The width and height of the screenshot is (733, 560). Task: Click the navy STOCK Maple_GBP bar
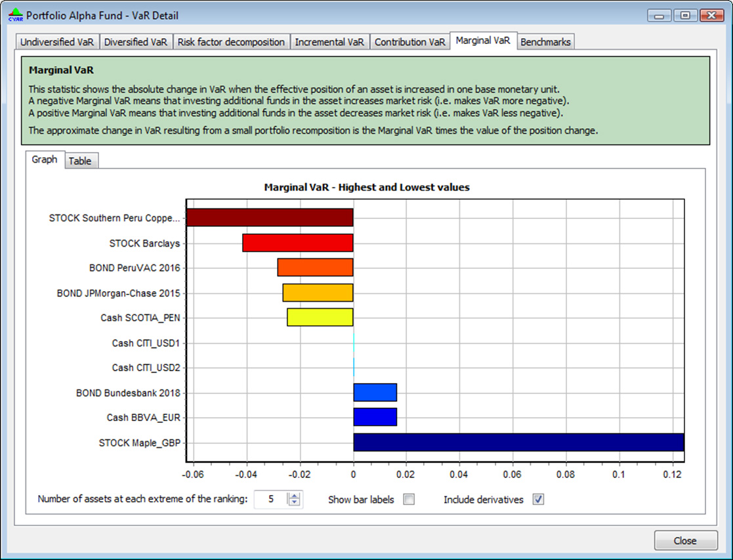coord(518,443)
